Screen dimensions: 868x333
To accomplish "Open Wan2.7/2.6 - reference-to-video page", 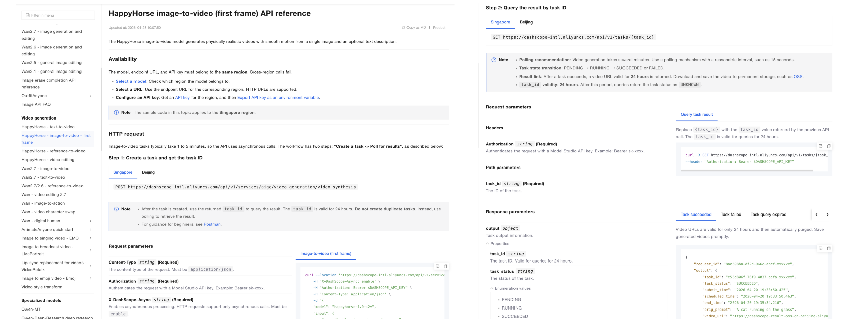I will click(x=52, y=186).
